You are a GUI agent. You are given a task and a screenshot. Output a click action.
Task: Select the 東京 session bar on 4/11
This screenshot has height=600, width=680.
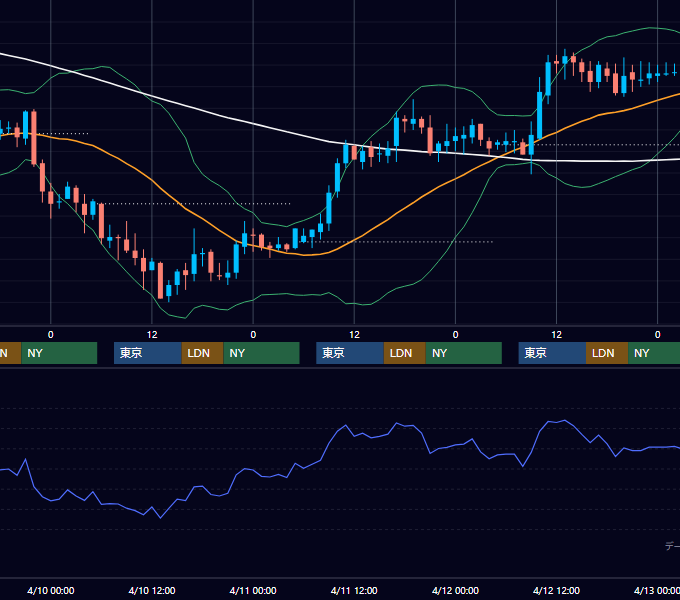[350, 353]
